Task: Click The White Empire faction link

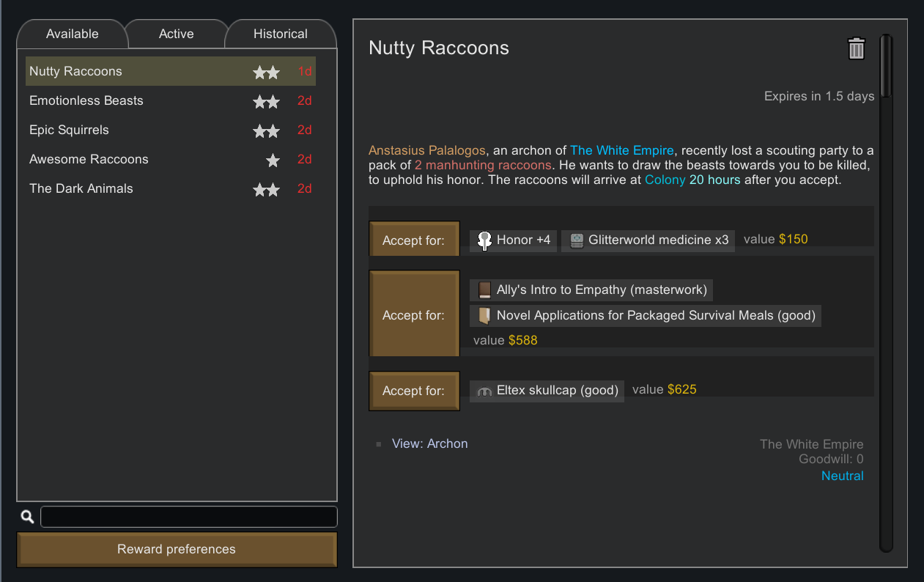Action: point(622,150)
